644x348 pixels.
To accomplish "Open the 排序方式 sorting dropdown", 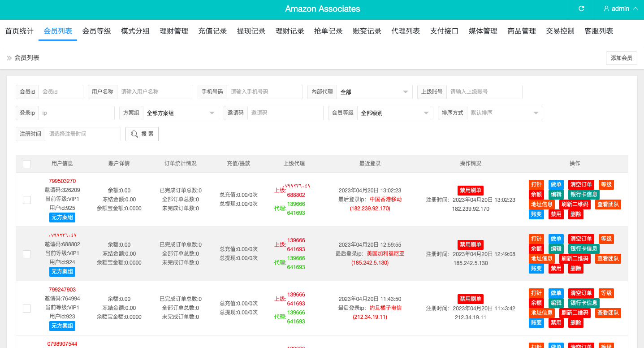I will tap(505, 113).
